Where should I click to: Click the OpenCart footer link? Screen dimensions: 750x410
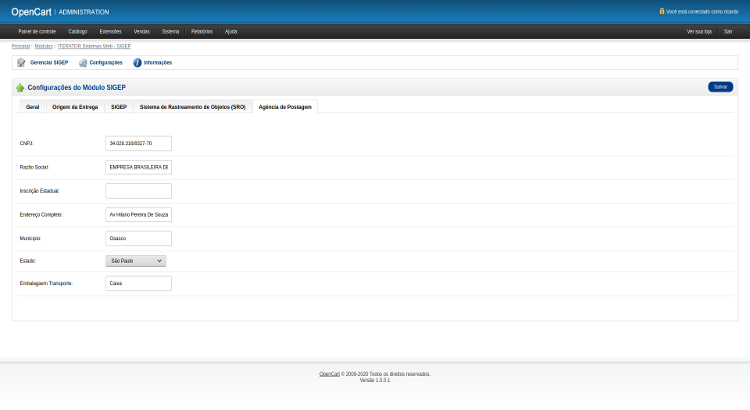point(330,374)
